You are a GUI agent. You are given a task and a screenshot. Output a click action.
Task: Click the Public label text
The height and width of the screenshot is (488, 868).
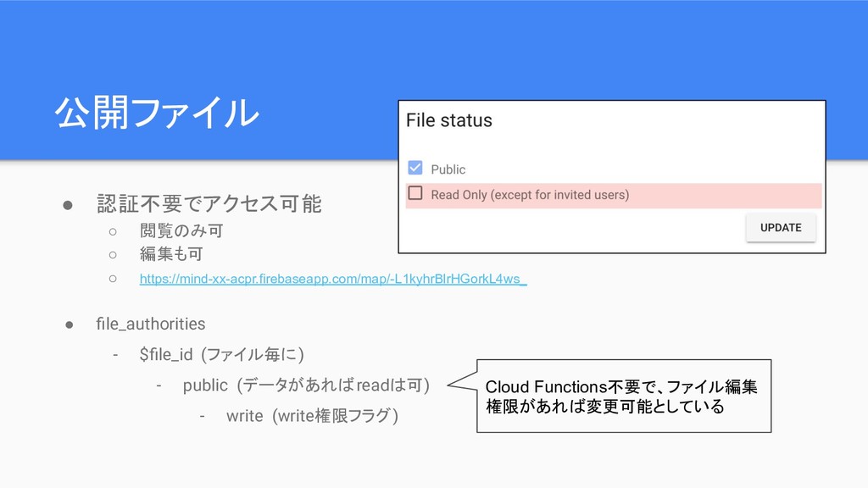(x=448, y=169)
